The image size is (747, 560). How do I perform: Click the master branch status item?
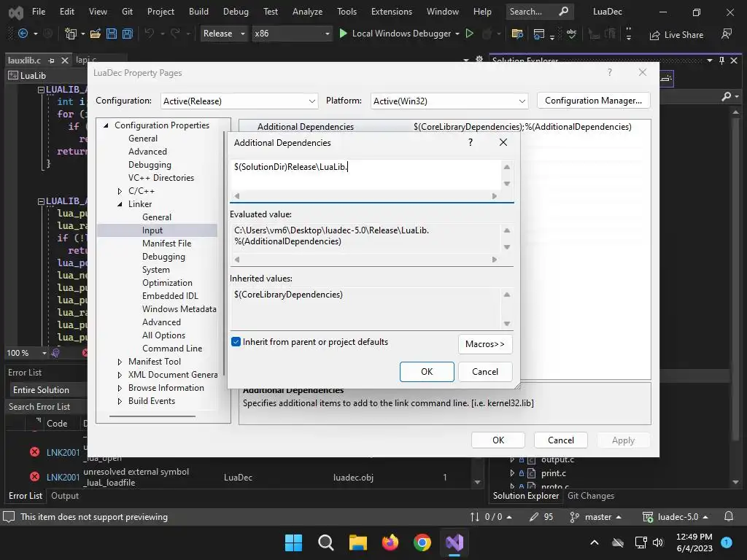click(595, 517)
